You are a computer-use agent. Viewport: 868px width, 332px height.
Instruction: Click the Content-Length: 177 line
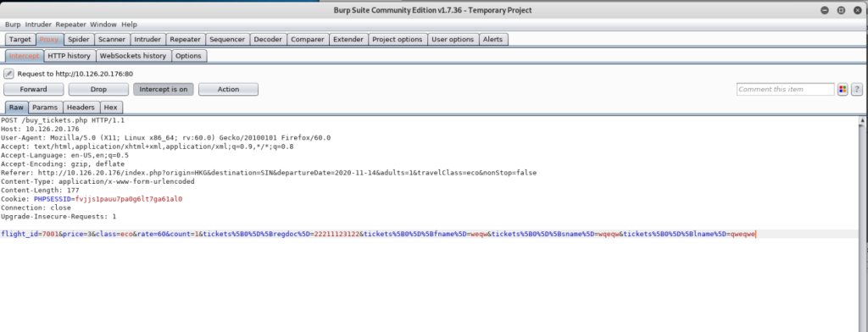click(x=40, y=191)
